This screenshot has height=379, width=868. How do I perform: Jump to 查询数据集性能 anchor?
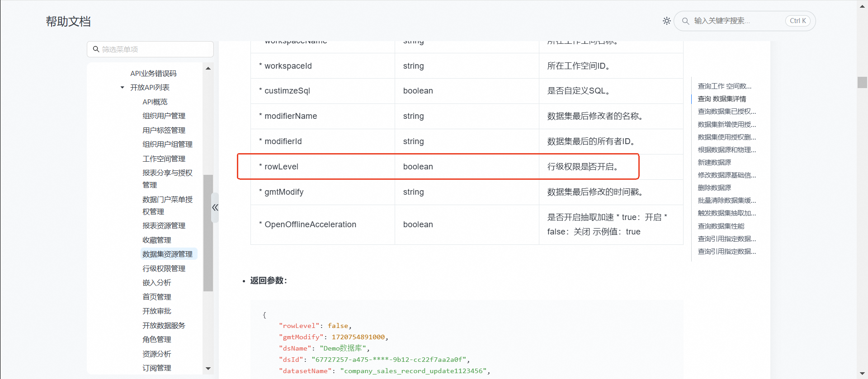721,226
